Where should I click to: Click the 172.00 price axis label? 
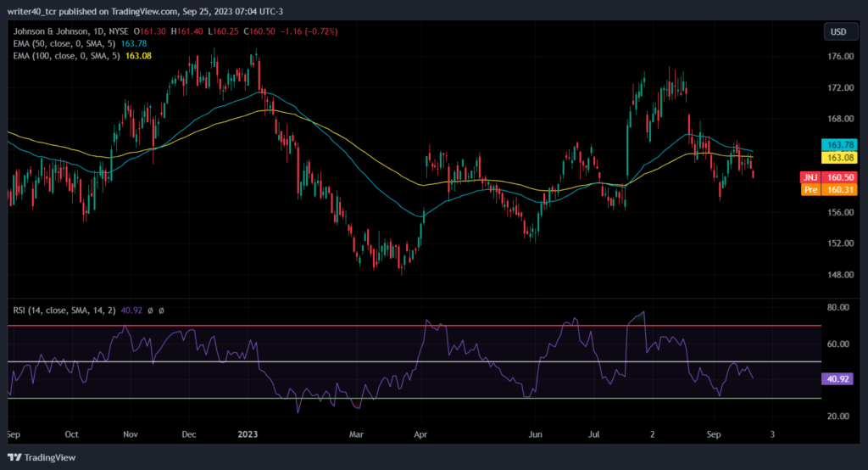tap(840, 87)
